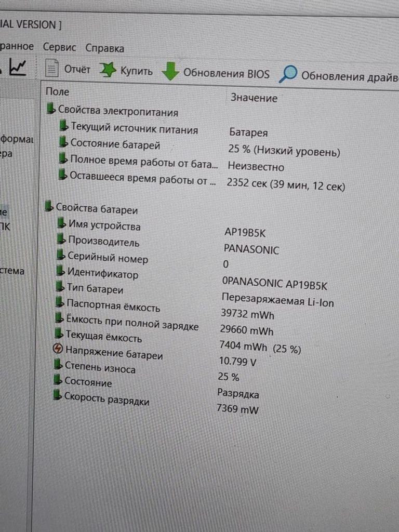Image resolution: width=399 pixels, height=532 pixels.
Task: Click the value Неизвестно
Action: (x=256, y=166)
